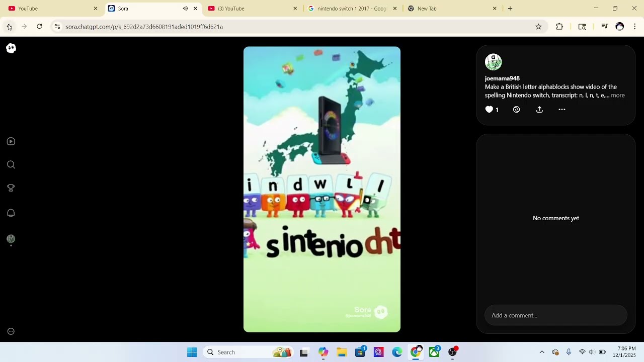Close the New Tab tab
Viewport: 644px width, 362px height.
495,9
